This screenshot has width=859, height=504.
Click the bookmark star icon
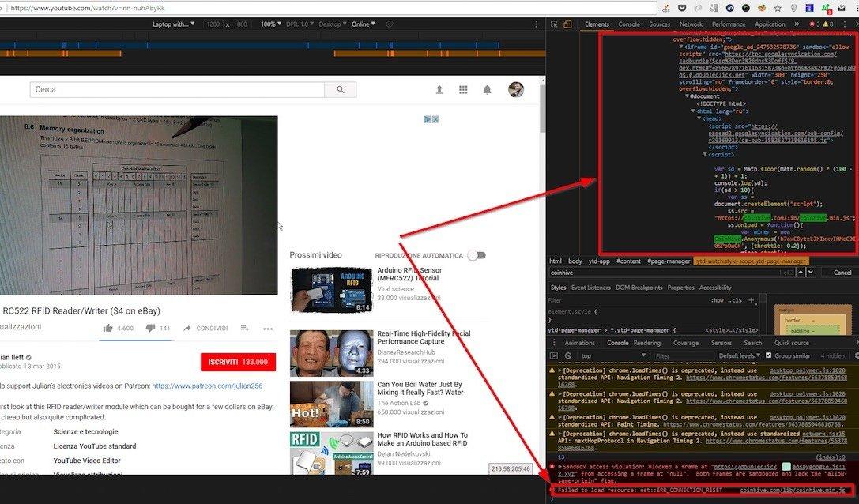click(778, 8)
